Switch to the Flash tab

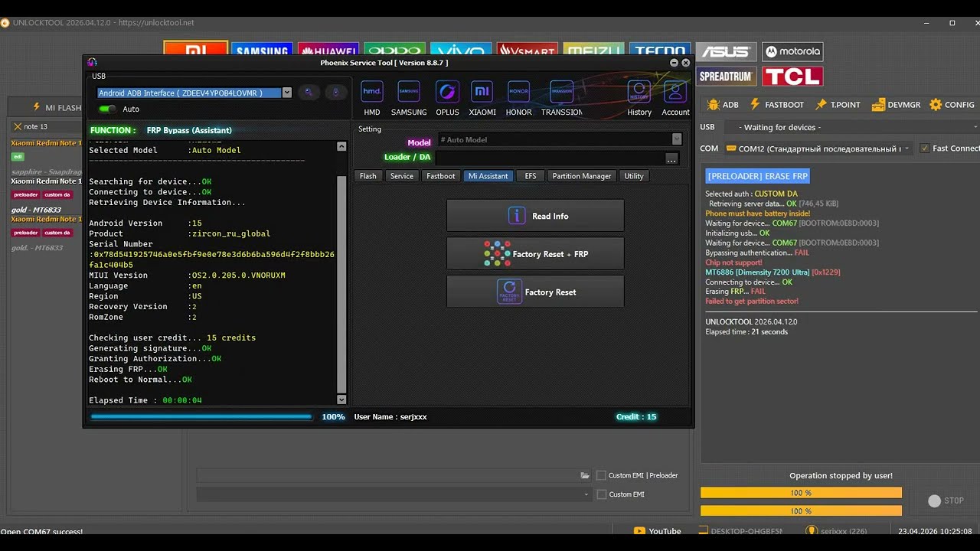(x=368, y=176)
